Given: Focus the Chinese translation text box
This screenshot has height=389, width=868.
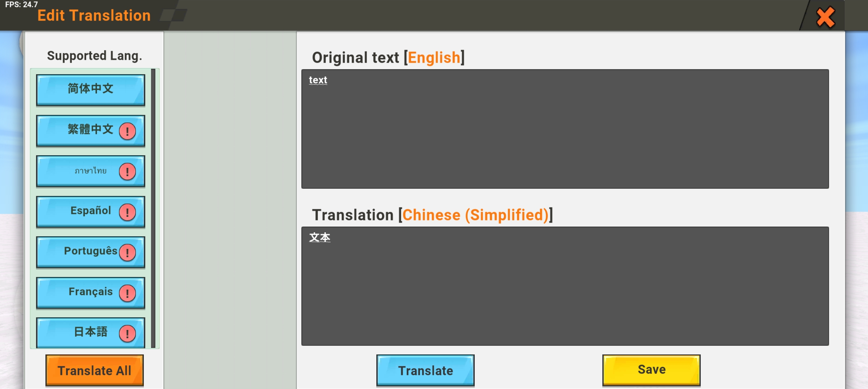Looking at the screenshot, I should tap(565, 286).
